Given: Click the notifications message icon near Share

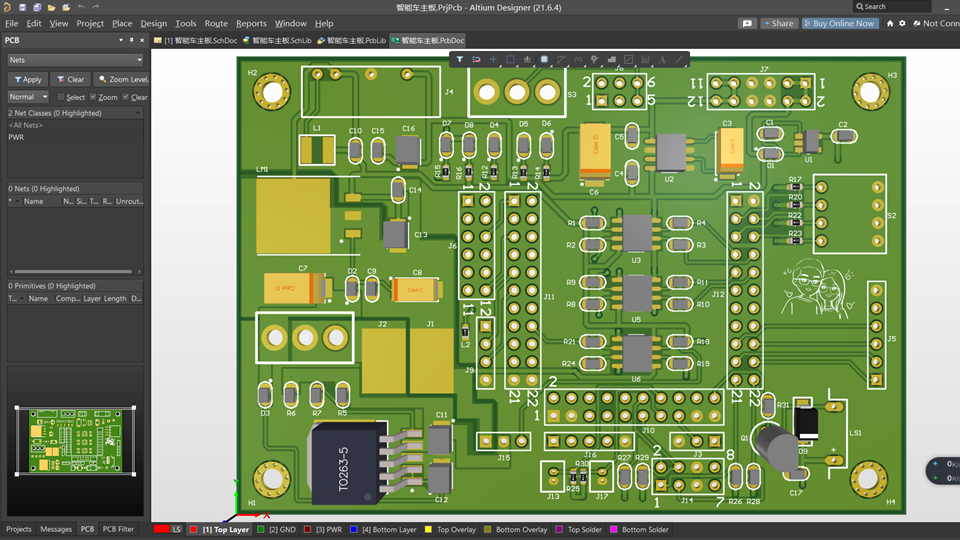Looking at the screenshot, I should click(x=747, y=23).
